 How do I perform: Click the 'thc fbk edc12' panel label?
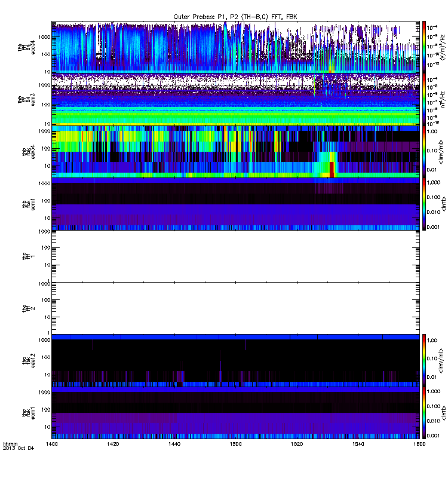(29, 361)
